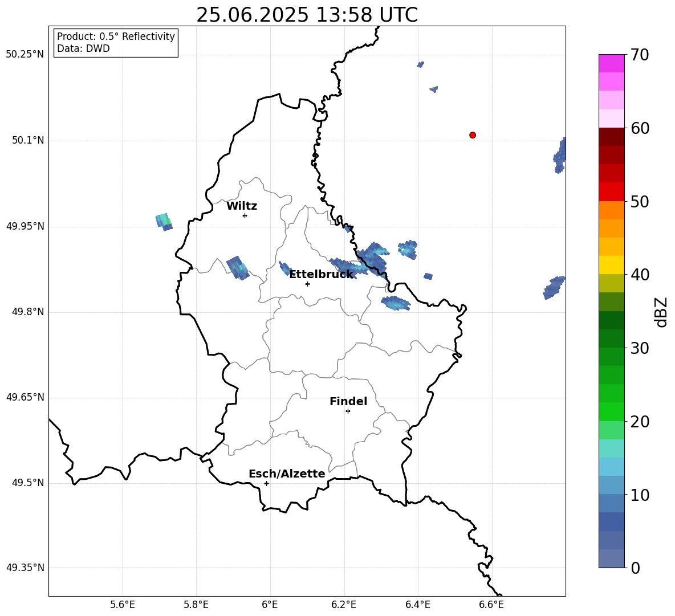Click the title 25.06.2025 13:58 UTC

pyautogui.click(x=307, y=15)
